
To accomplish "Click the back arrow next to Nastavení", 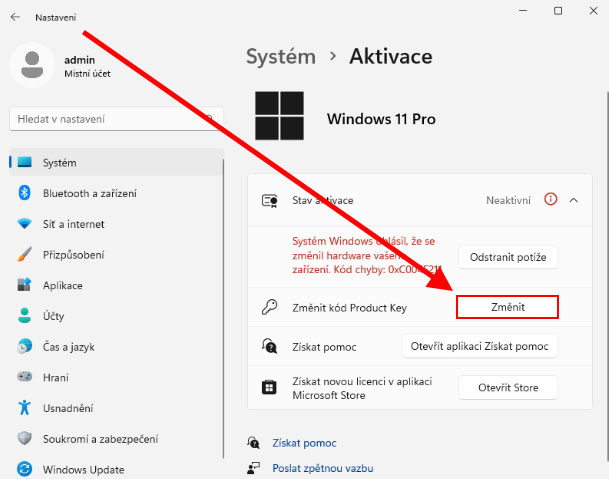I will click(x=15, y=17).
